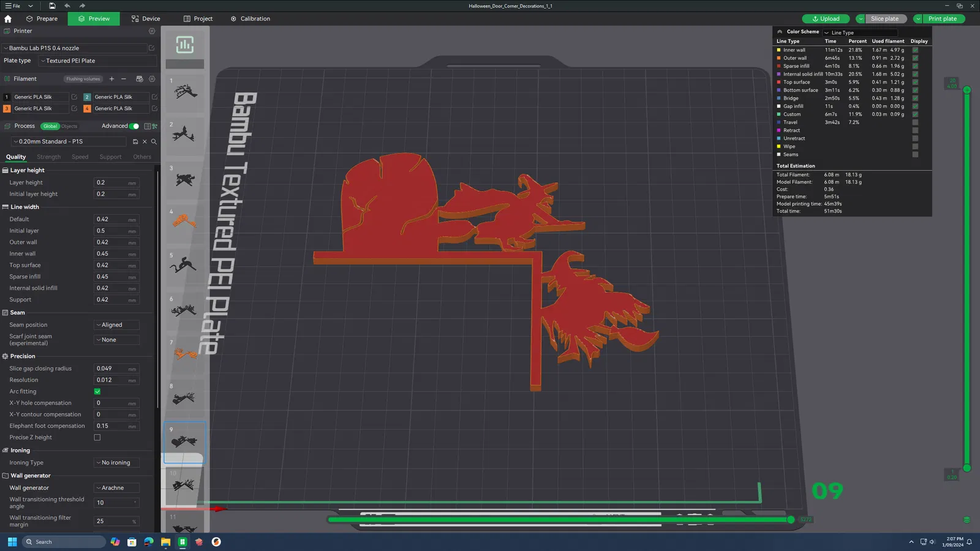Discard process preset changes with X icon
This screenshot has height=551, width=980.
click(145, 141)
